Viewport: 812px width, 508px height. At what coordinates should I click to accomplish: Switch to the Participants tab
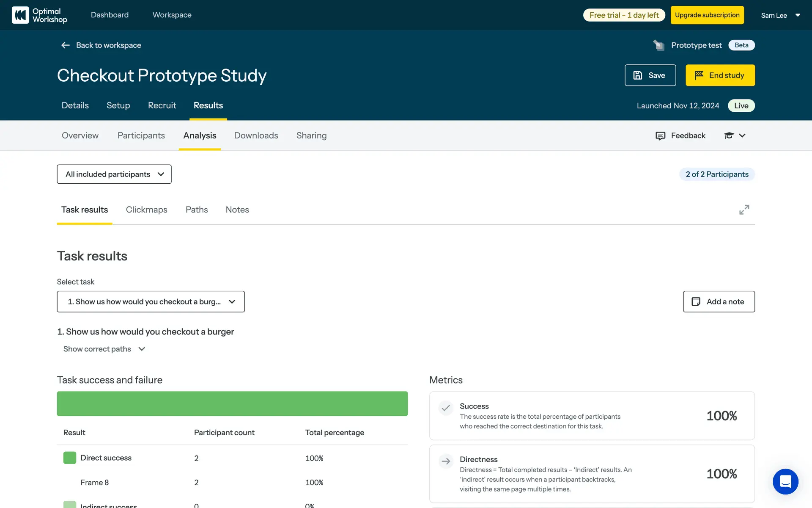141,135
